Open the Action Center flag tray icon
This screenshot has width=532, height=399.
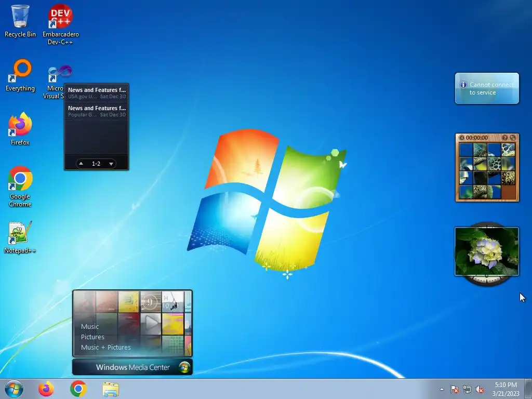point(454,389)
